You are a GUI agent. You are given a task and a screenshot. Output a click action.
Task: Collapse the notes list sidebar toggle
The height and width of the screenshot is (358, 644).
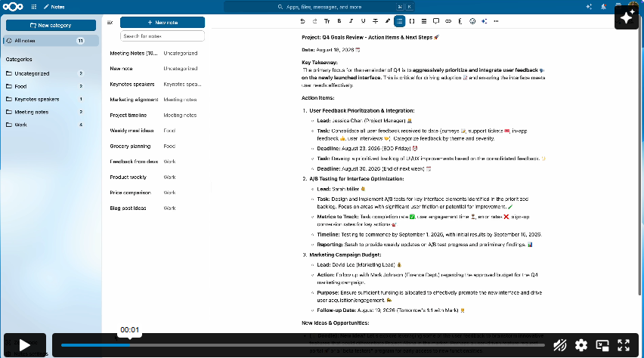pos(110,23)
